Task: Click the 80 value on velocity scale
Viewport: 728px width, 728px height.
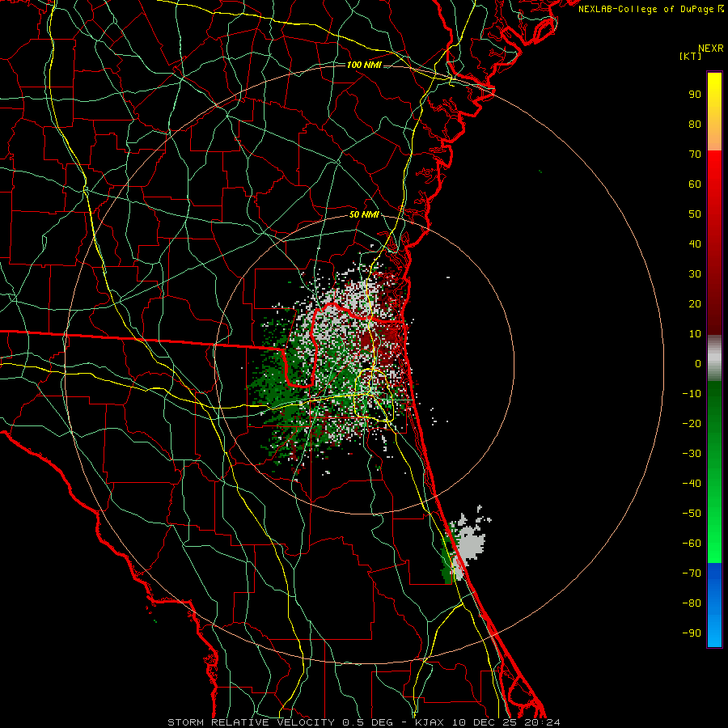Action: 695,125
